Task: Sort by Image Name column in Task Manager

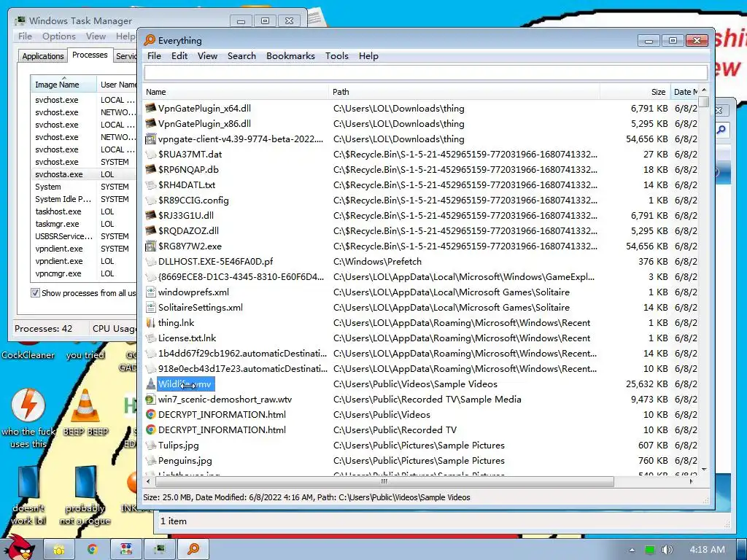Action: (x=63, y=85)
